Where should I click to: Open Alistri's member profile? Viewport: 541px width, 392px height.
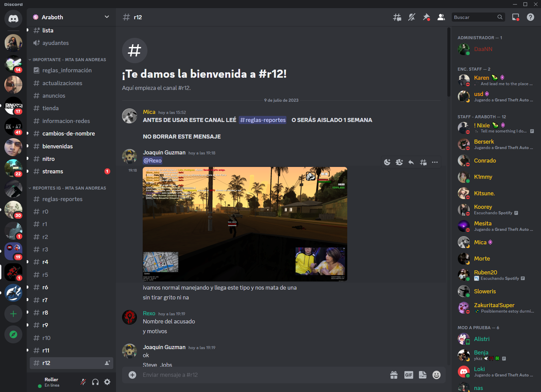pyautogui.click(x=496, y=339)
